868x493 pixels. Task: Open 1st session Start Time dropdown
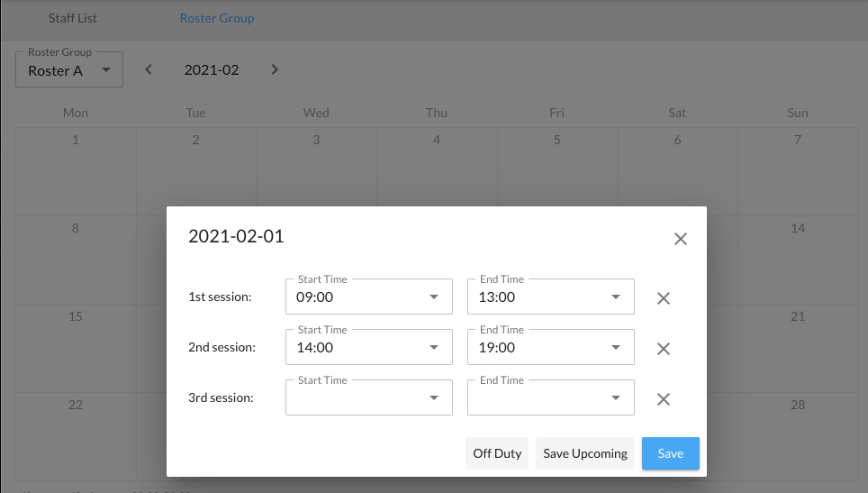point(368,297)
